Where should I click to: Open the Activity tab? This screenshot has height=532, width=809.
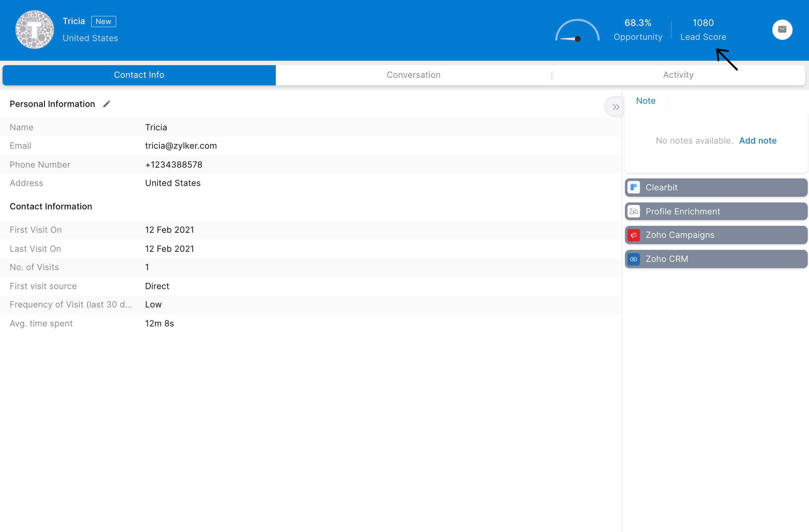click(x=678, y=75)
